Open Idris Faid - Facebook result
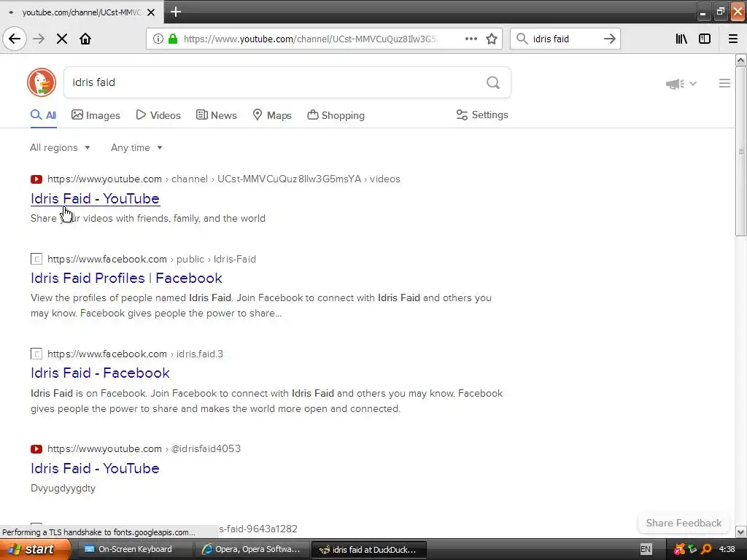This screenshot has height=560, width=747. coord(100,373)
